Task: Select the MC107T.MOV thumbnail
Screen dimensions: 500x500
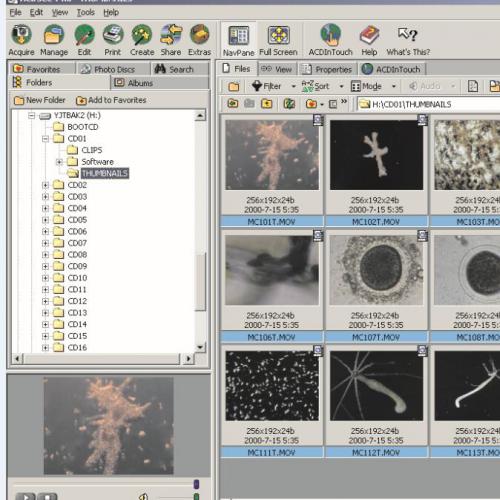Action: tap(376, 270)
